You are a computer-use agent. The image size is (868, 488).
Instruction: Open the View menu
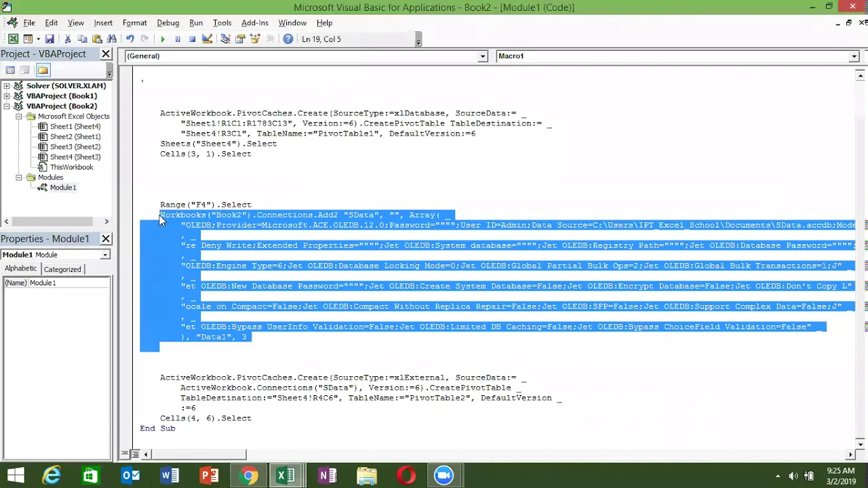[x=76, y=22]
